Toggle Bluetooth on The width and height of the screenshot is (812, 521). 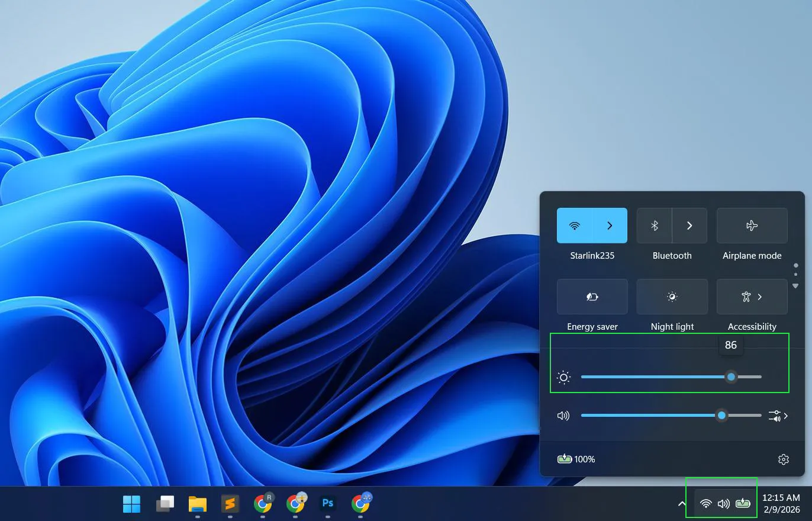655,226
